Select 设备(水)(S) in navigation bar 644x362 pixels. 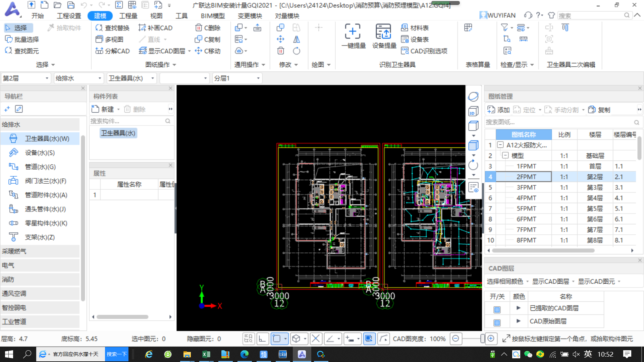40,153
